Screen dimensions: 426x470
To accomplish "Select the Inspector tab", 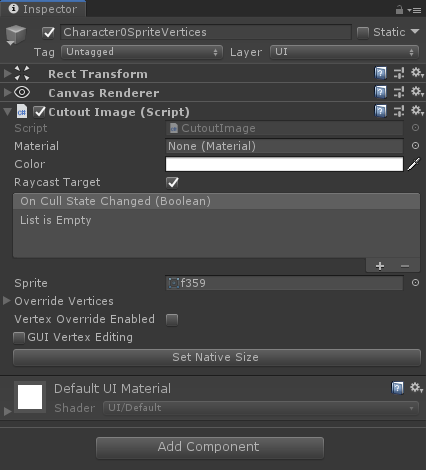I will coord(43,9).
